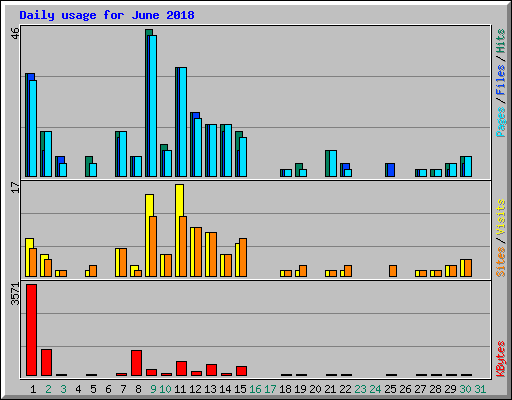Click day label '11'

[x=180, y=389]
